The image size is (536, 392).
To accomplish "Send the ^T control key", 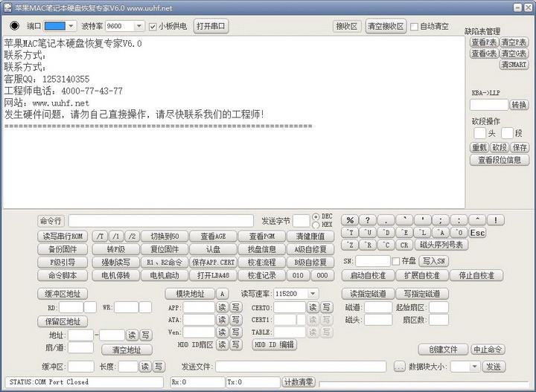I will (x=350, y=233).
